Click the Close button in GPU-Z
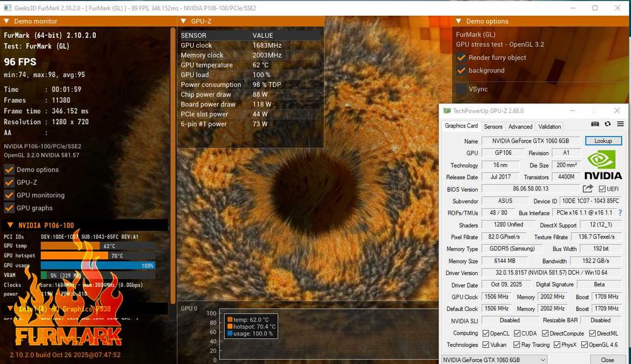 [x=607, y=360]
